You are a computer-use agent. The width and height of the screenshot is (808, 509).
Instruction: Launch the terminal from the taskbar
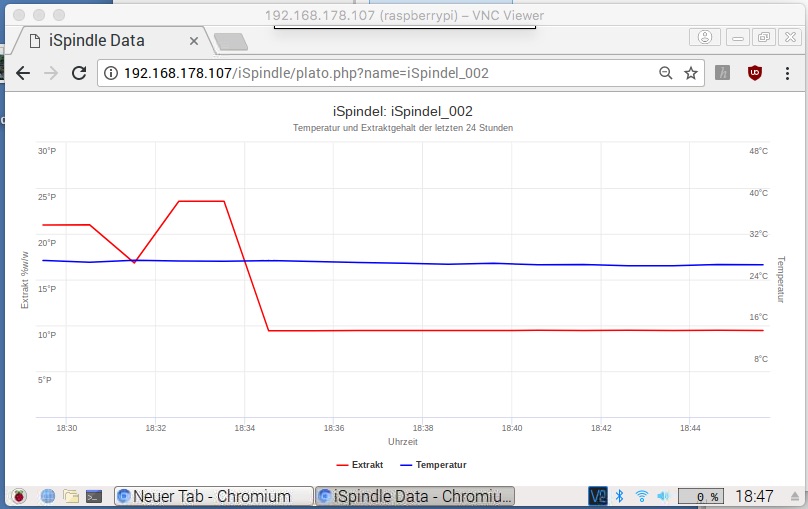(94, 496)
